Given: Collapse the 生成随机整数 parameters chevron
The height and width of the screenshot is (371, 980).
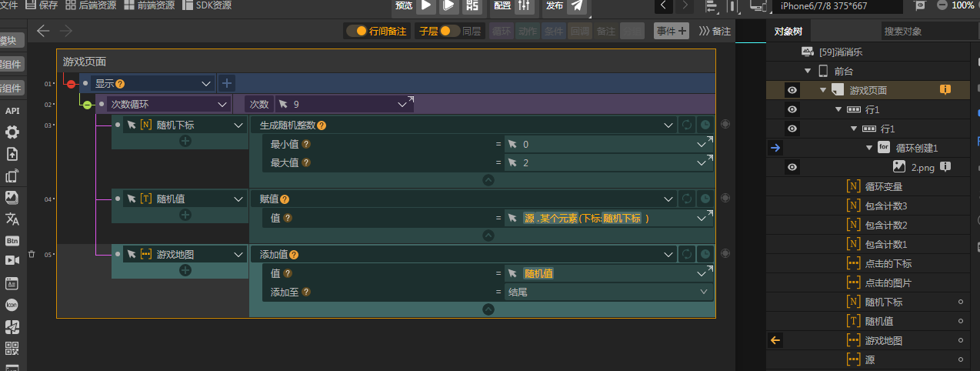Looking at the screenshot, I should 488,180.
